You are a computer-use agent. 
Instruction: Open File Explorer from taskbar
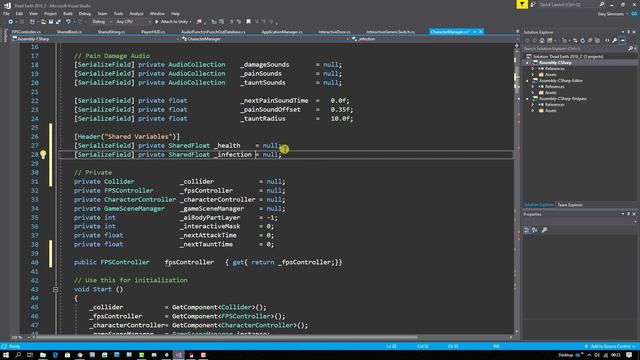(x=43, y=355)
